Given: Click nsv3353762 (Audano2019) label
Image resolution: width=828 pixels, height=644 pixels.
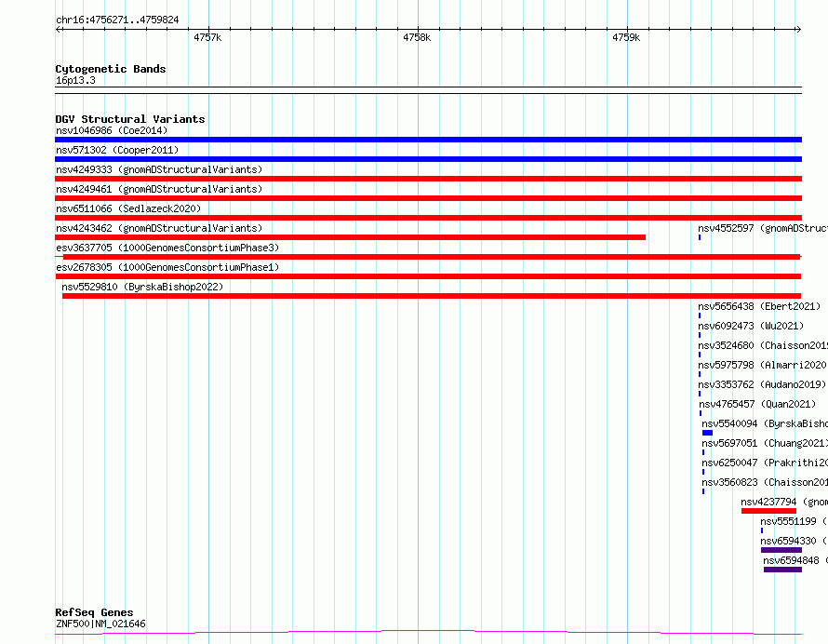Looking at the screenshot, I should (x=762, y=384).
